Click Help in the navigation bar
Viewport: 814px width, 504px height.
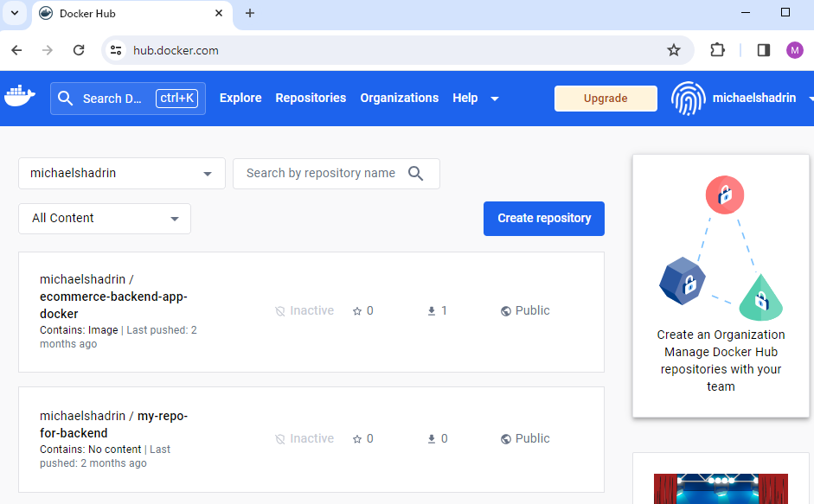coord(465,98)
